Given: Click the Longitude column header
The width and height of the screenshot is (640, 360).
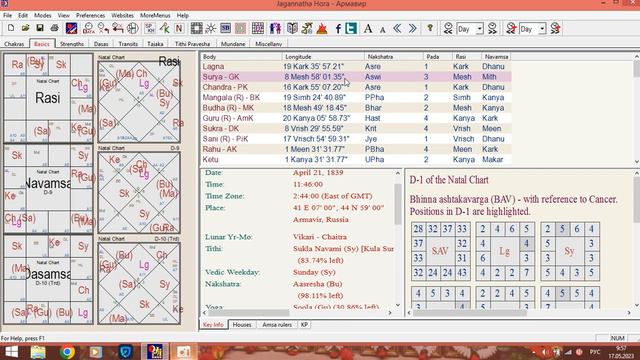Looking at the screenshot, I should tap(323, 57).
